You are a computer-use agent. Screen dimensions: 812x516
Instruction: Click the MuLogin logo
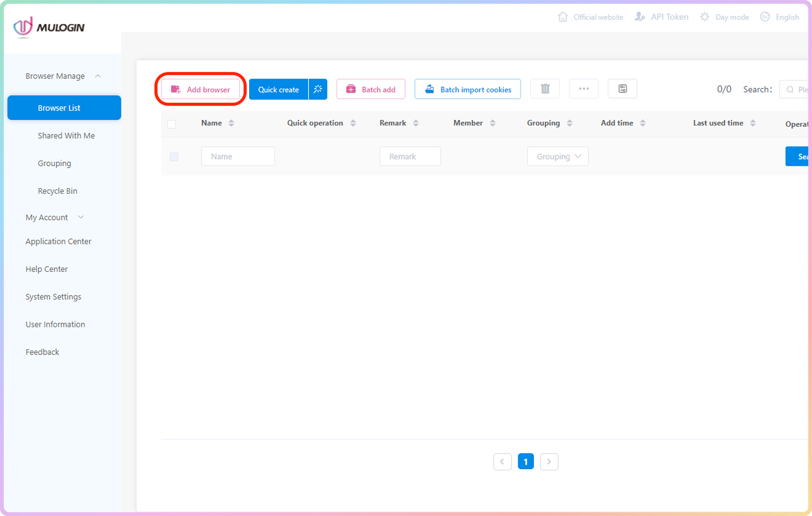pos(49,27)
